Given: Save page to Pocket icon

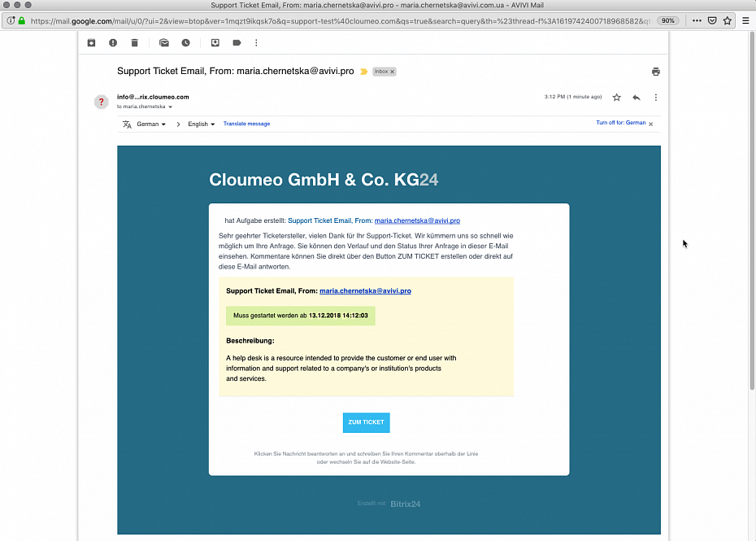Looking at the screenshot, I should click(712, 21).
